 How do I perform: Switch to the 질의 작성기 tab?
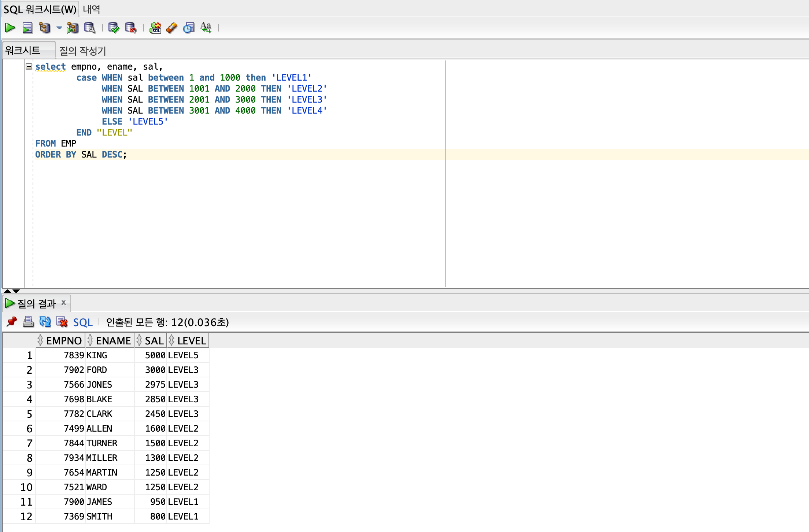click(x=82, y=51)
